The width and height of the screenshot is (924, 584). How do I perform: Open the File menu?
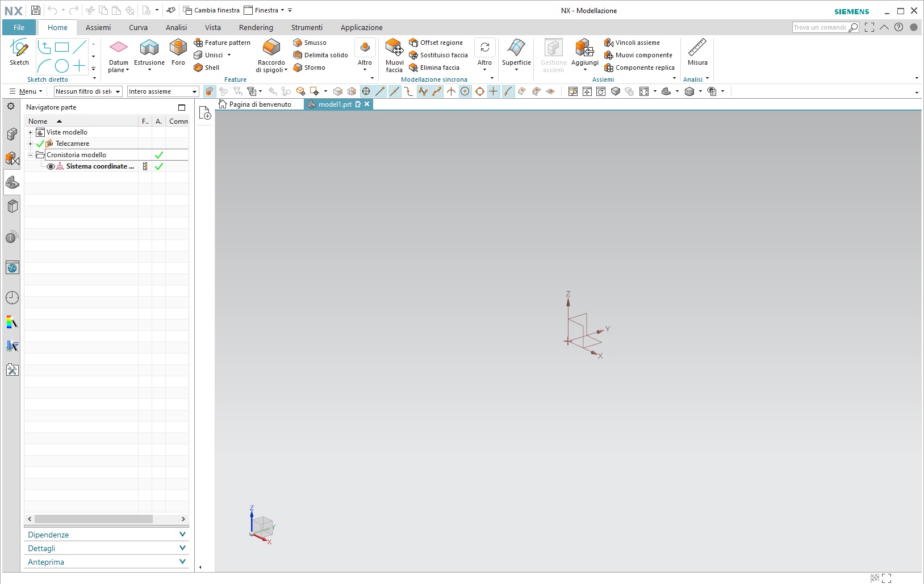19,27
